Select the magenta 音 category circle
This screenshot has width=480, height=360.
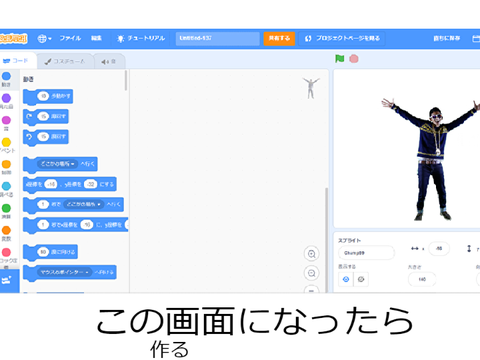point(6,120)
